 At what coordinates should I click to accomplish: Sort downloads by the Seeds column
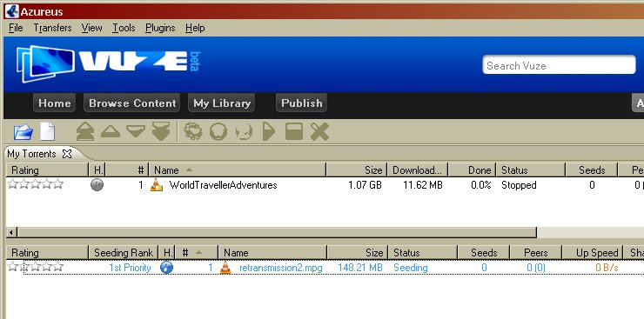click(592, 169)
